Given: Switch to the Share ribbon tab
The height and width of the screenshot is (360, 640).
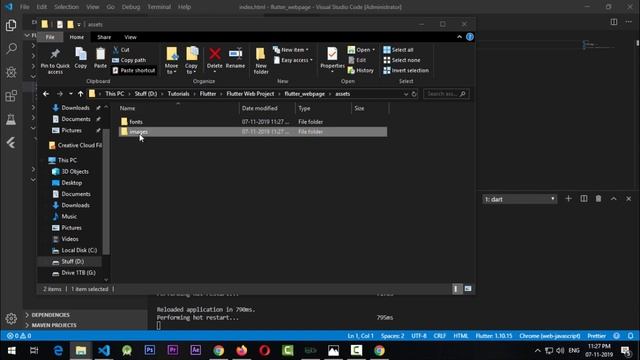Looking at the screenshot, I should click(104, 37).
